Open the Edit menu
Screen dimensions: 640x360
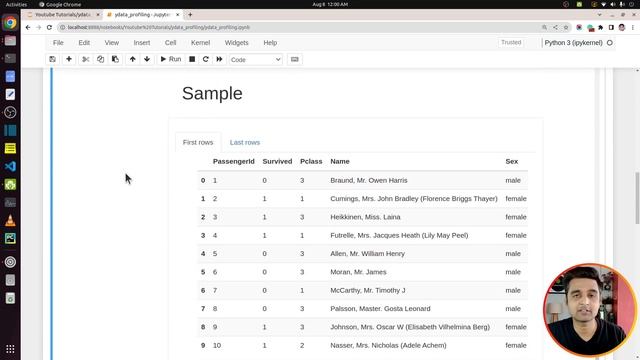84,43
